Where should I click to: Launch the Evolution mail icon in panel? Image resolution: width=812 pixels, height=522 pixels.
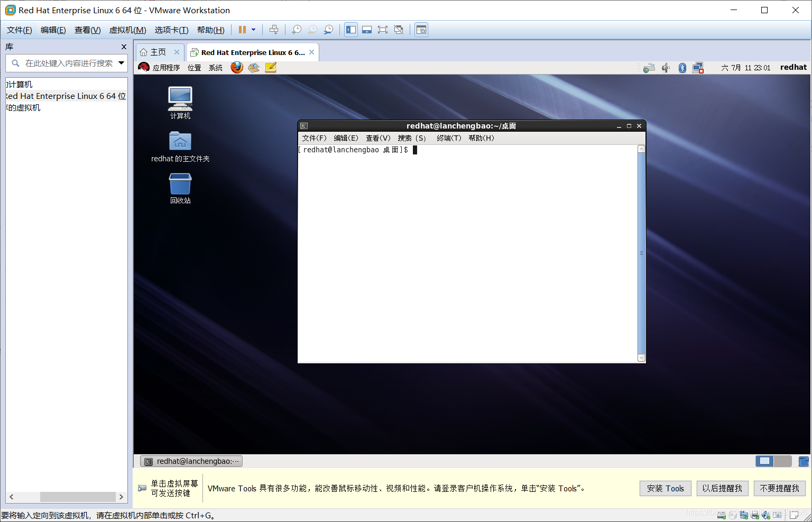tap(254, 67)
